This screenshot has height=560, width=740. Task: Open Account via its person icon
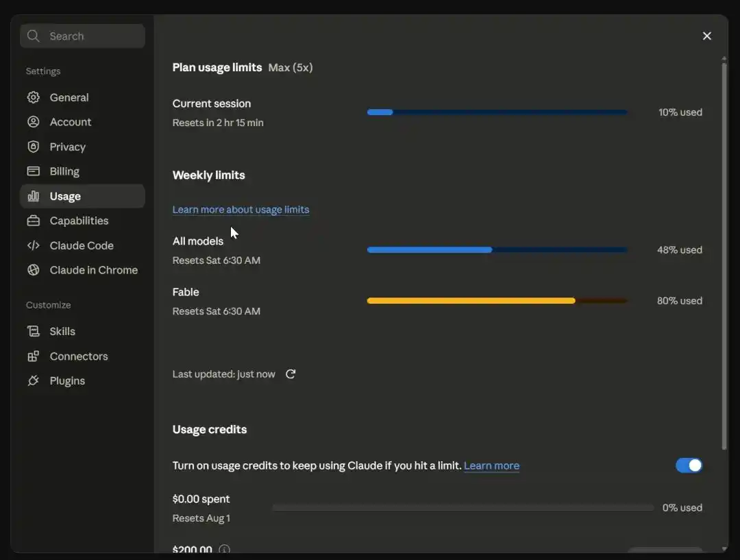pyautogui.click(x=34, y=122)
